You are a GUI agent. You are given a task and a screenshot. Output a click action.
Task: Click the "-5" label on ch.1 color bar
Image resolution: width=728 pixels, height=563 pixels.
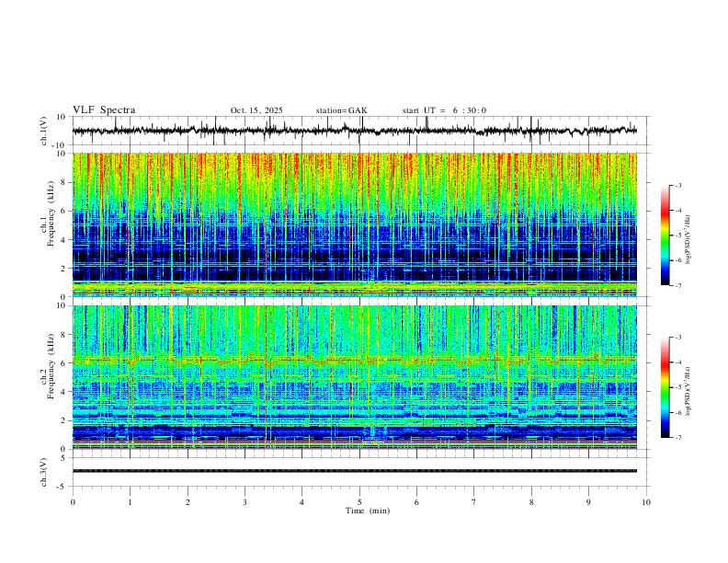tap(678, 236)
